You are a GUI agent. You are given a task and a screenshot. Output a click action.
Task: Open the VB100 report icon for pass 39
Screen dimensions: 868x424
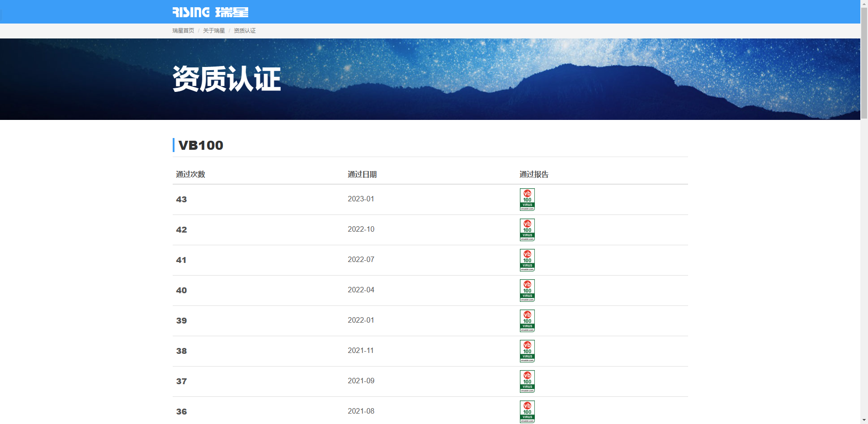pos(527,321)
